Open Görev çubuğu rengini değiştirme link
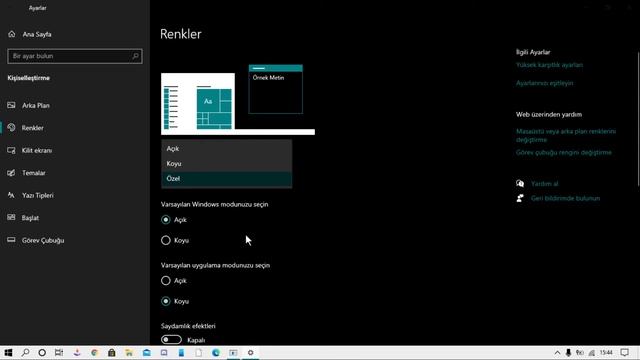This screenshot has height=360, width=640. (x=564, y=152)
